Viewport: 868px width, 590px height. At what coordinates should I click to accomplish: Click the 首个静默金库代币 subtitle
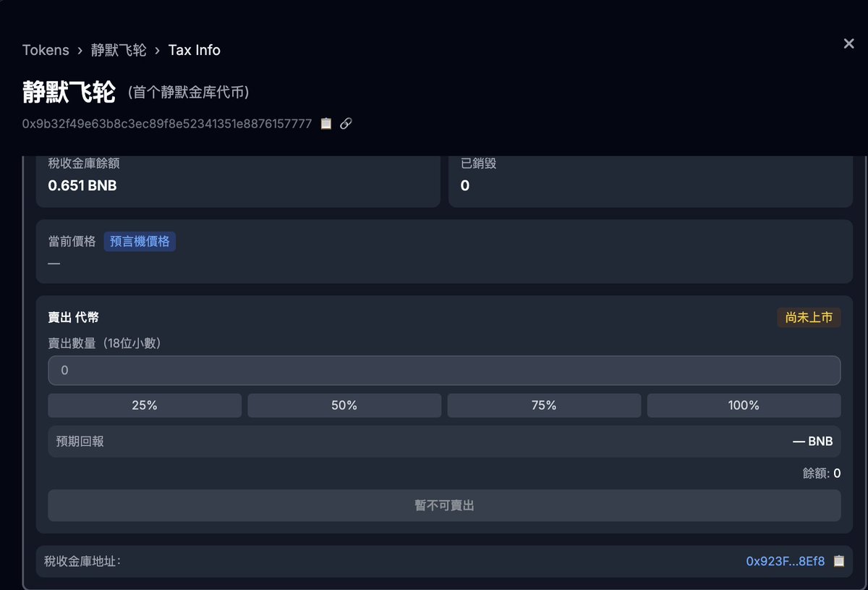pyautogui.click(x=189, y=93)
